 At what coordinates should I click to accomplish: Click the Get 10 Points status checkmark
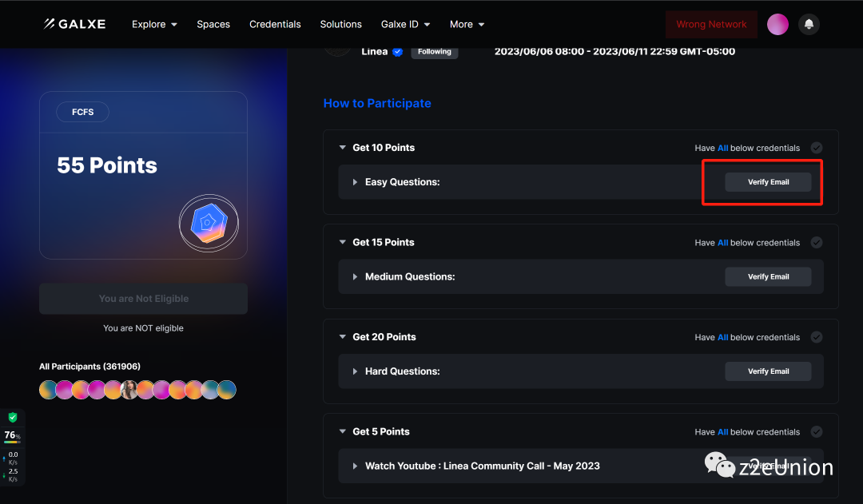816,148
